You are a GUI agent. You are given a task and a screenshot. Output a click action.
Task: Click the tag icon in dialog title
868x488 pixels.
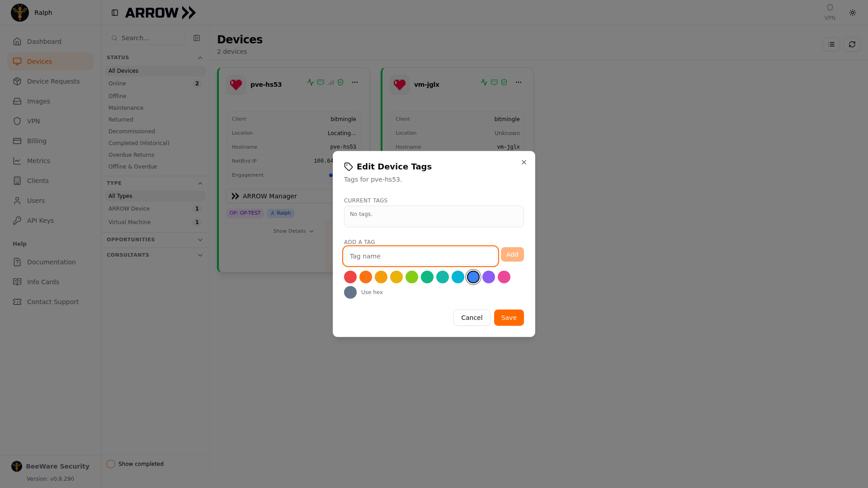pos(349,167)
